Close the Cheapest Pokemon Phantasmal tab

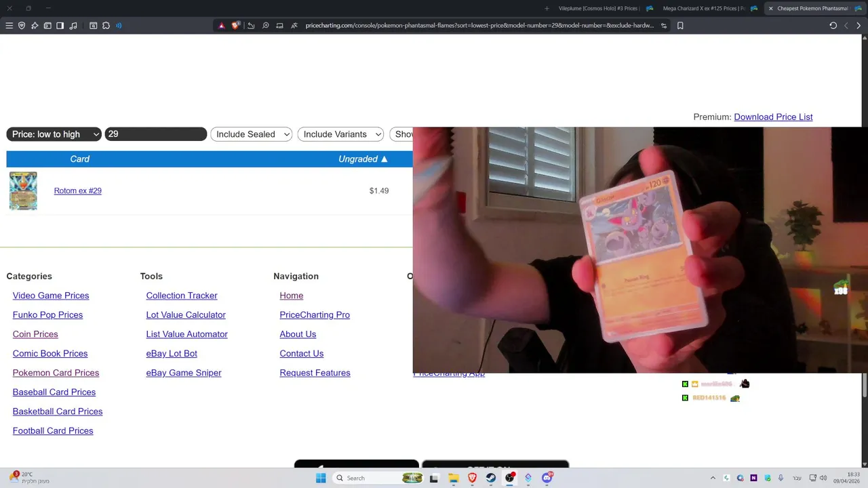point(770,8)
